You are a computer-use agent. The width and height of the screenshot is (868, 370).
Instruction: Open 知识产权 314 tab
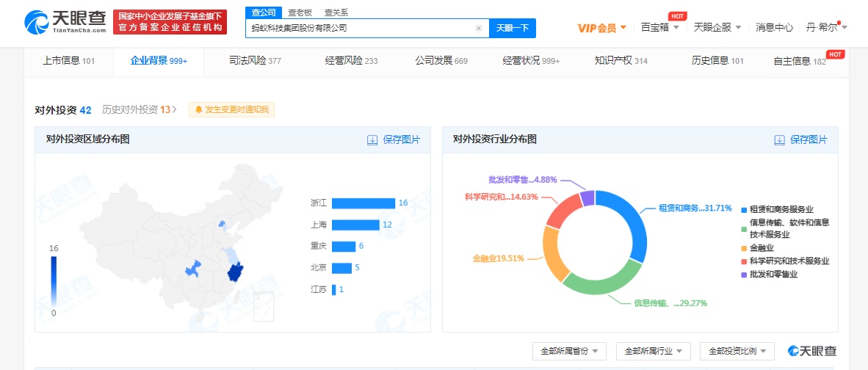point(621,61)
